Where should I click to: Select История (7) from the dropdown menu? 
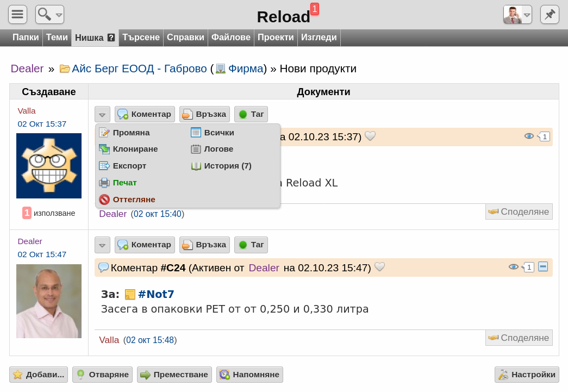[221, 166]
